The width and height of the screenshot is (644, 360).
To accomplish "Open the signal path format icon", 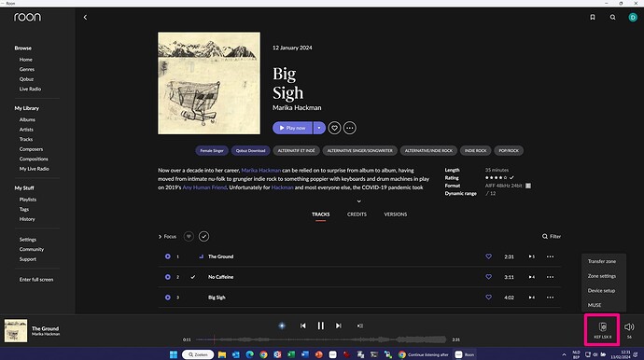I will (528, 186).
